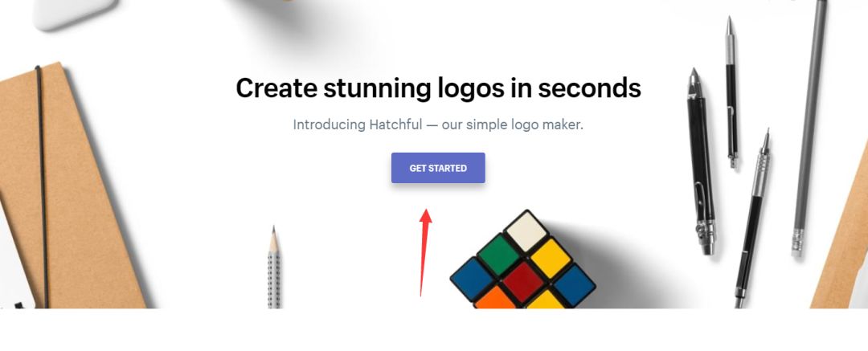Click the GET STARTED button

pos(438,168)
